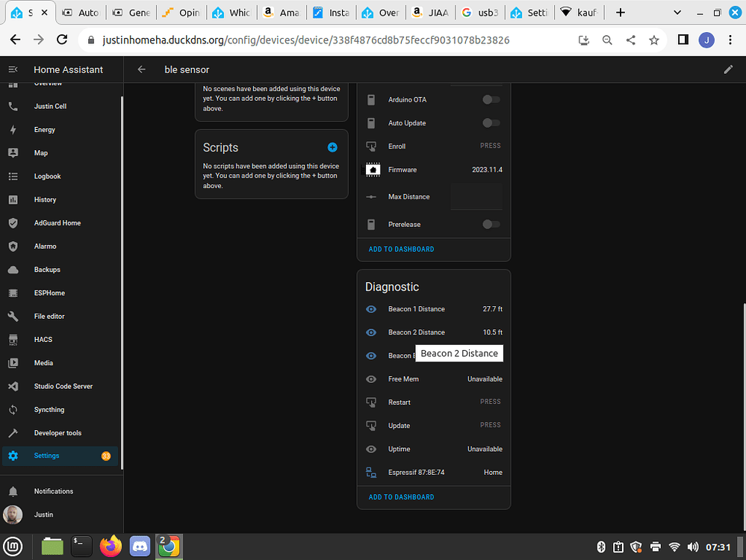Viewport: 746px width, 560px height.
Task: Click the pencil icon to edit ble sensor
Action: [x=728, y=69]
